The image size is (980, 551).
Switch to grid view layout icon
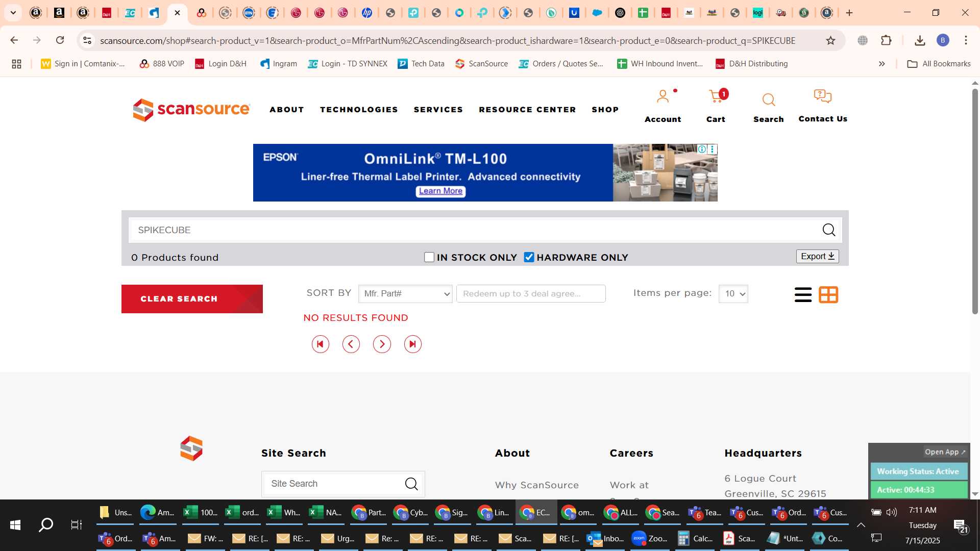tap(828, 295)
